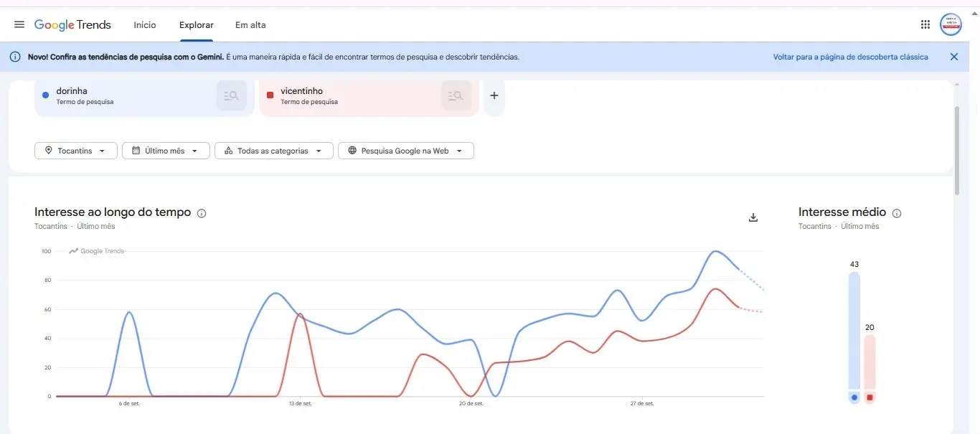Click the blue average interest bar labeled 43
The height and width of the screenshot is (434, 980).
pos(854,331)
